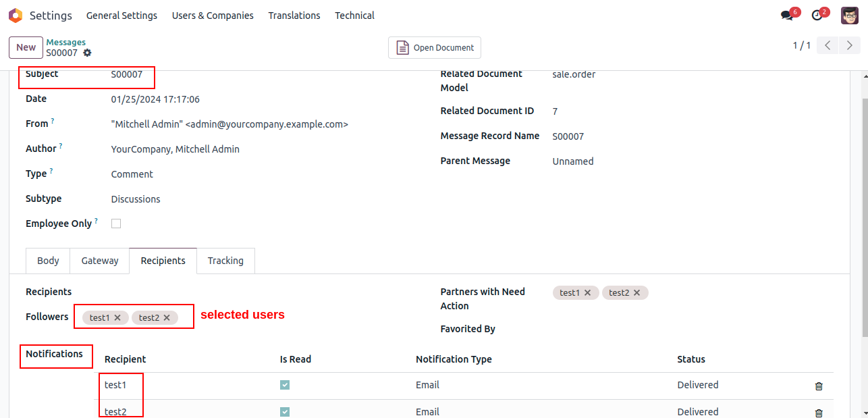This screenshot has height=418, width=868.
Task: Click the Open Document button
Action: 435,47
